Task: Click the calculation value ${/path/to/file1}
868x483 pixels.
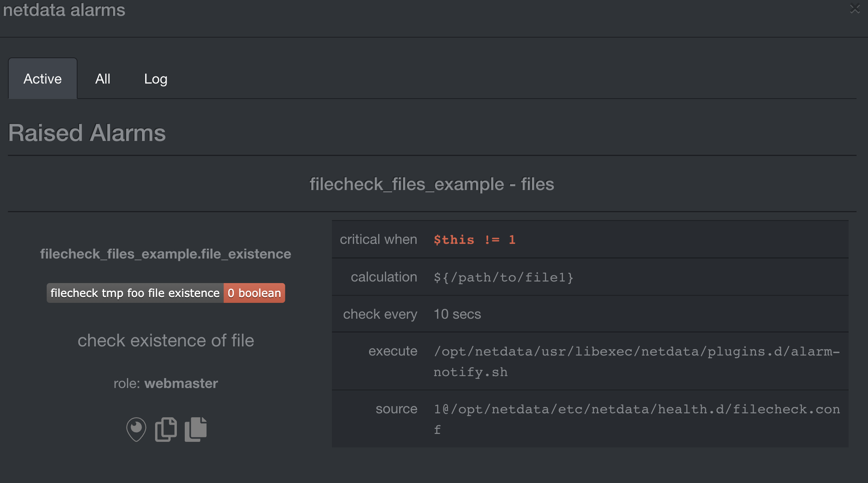Action: pos(503,277)
